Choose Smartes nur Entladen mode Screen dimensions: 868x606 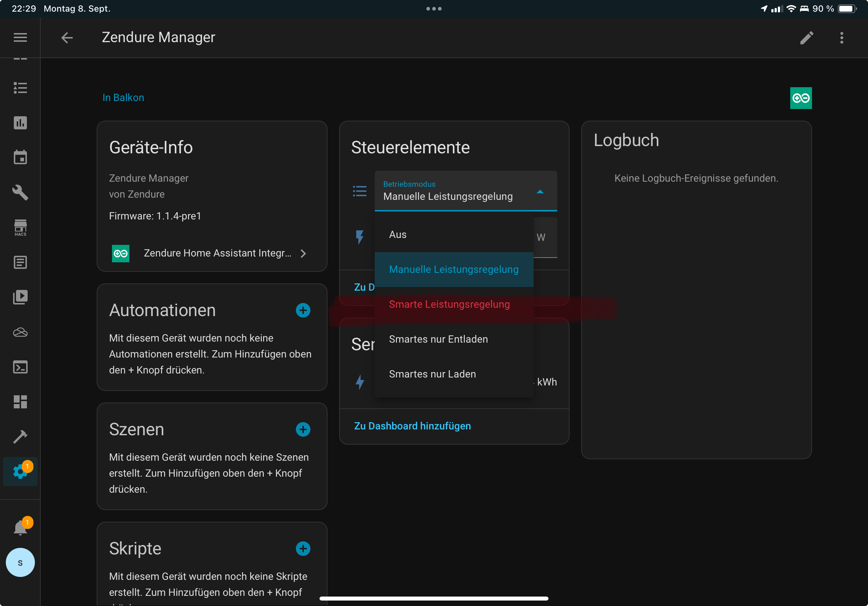(454, 339)
